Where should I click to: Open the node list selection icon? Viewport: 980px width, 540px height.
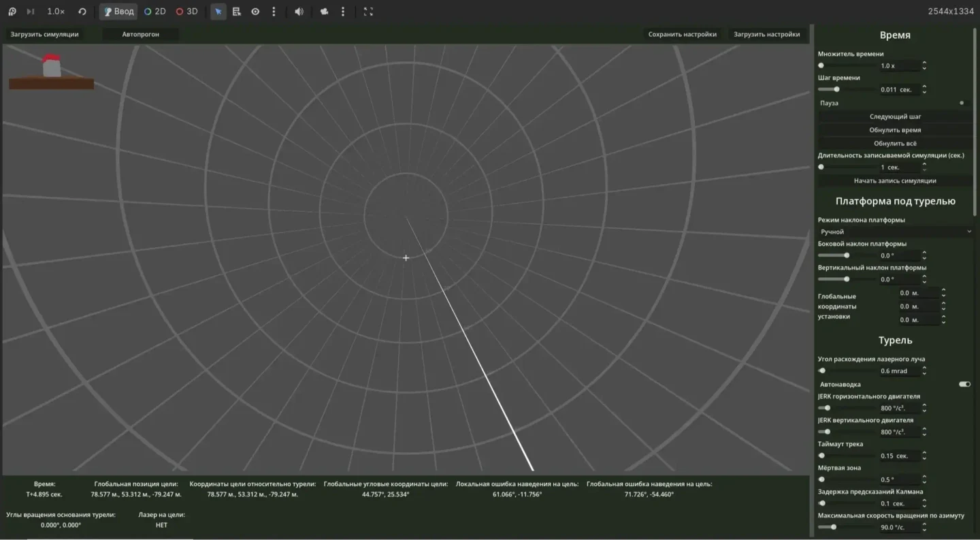tap(236, 12)
